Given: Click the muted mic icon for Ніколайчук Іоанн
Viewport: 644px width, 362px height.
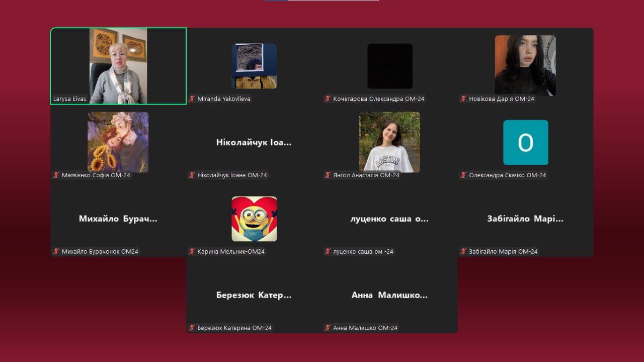Looking at the screenshot, I should (192, 175).
